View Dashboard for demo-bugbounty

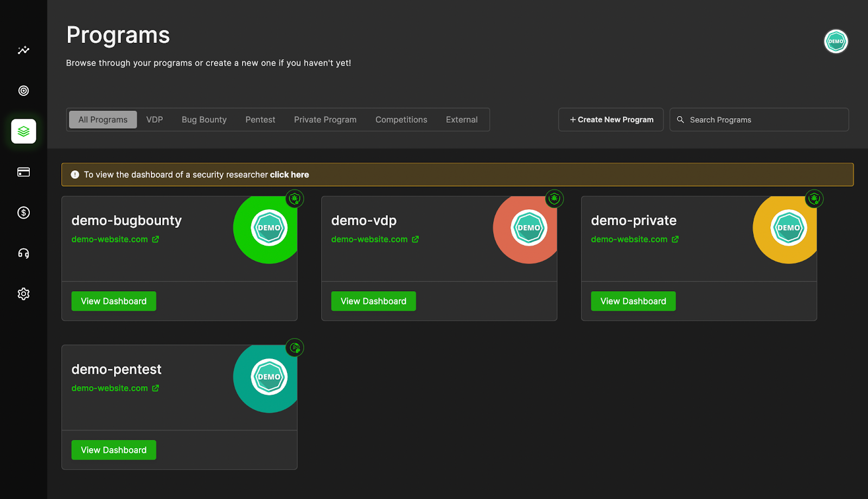coord(114,302)
